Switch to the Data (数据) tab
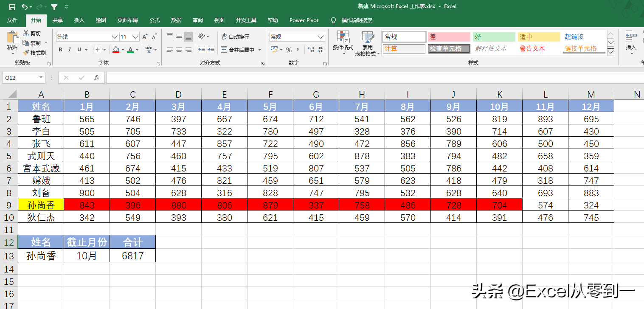 pos(176,20)
